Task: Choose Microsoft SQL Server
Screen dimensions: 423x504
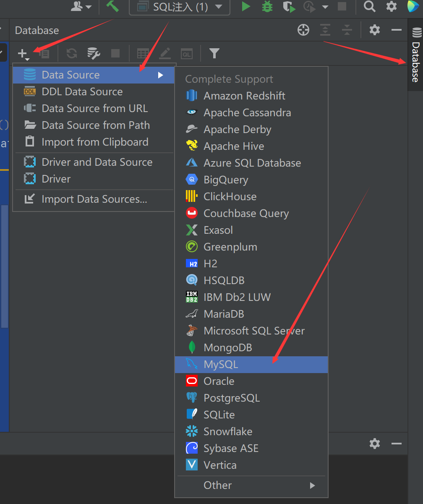Action: coord(251,331)
